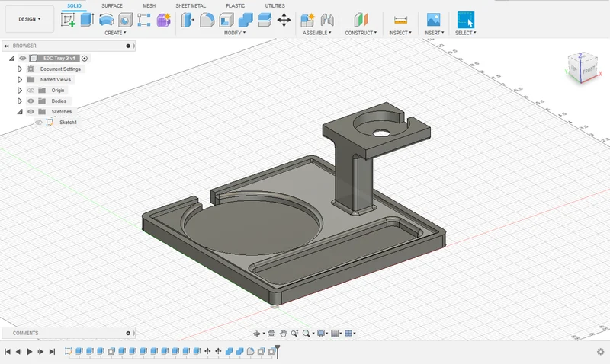This screenshot has height=364, width=610.
Task: Open the INSPECT dropdown menu
Action: click(400, 33)
